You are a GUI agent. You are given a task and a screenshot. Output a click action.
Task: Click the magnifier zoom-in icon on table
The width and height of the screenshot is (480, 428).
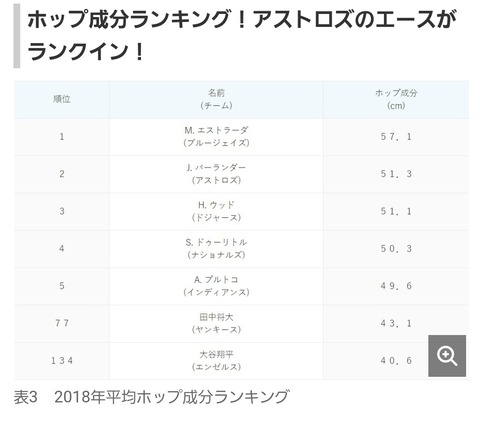pyautogui.click(x=447, y=356)
